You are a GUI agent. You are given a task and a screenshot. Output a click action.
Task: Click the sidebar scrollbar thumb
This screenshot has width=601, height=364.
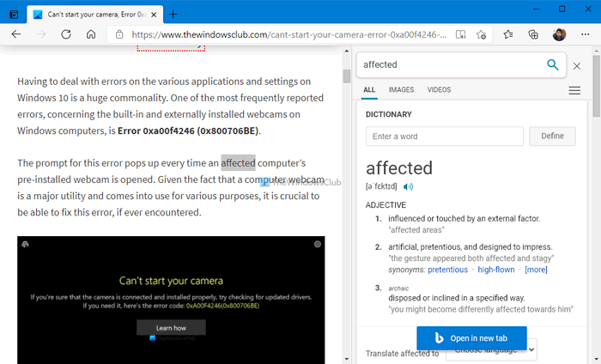[596, 86]
